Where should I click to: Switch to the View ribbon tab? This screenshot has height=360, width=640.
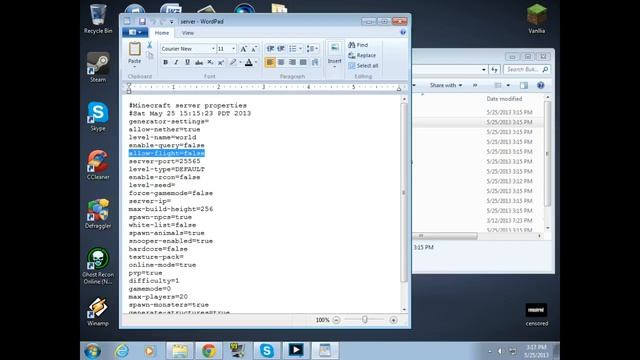pyautogui.click(x=188, y=33)
